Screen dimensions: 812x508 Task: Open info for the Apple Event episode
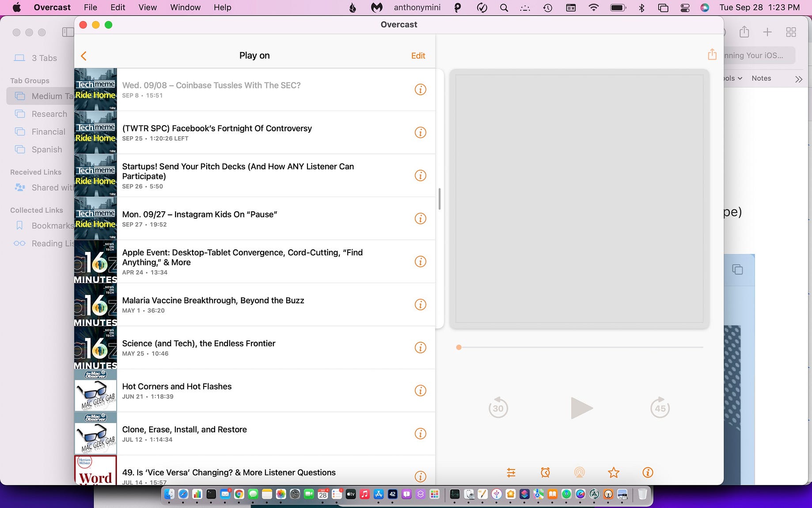pos(420,262)
